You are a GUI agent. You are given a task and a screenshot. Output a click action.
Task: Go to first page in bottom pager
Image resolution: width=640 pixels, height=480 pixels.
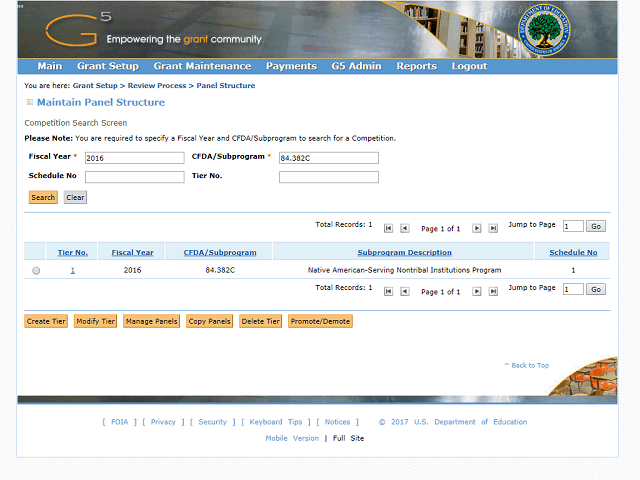388,291
